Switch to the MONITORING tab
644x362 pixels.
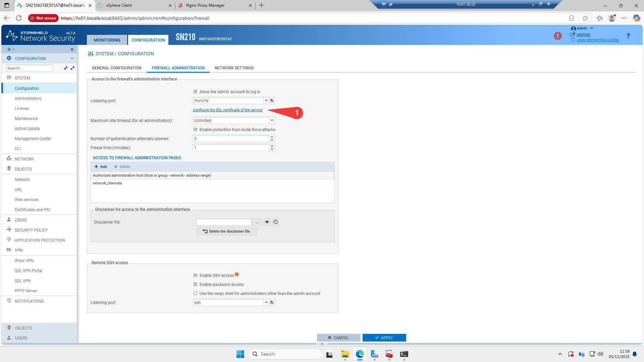click(107, 40)
